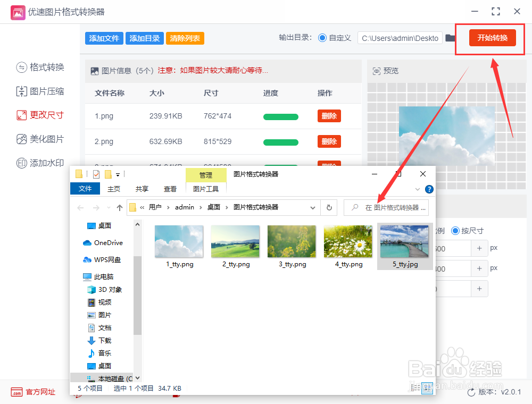Click the 用户 breadcrumb segment
Screen dimensions: 532x404
pos(155,207)
